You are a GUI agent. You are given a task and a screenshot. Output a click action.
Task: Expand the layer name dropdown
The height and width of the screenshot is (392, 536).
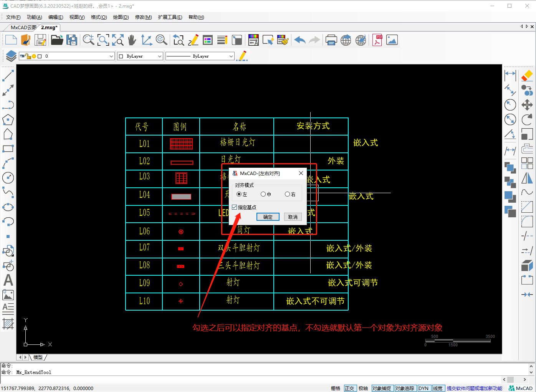tap(111, 56)
